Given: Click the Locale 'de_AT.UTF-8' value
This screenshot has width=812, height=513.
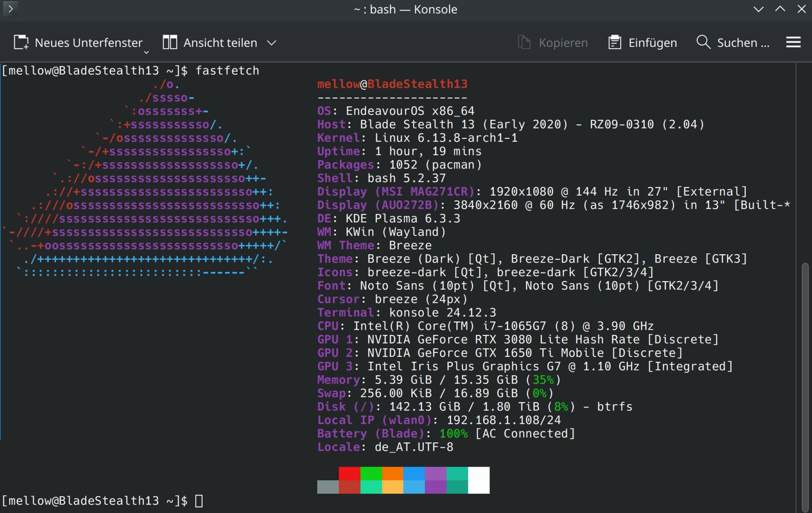Looking at the screenshot, I should coord(414,447).
